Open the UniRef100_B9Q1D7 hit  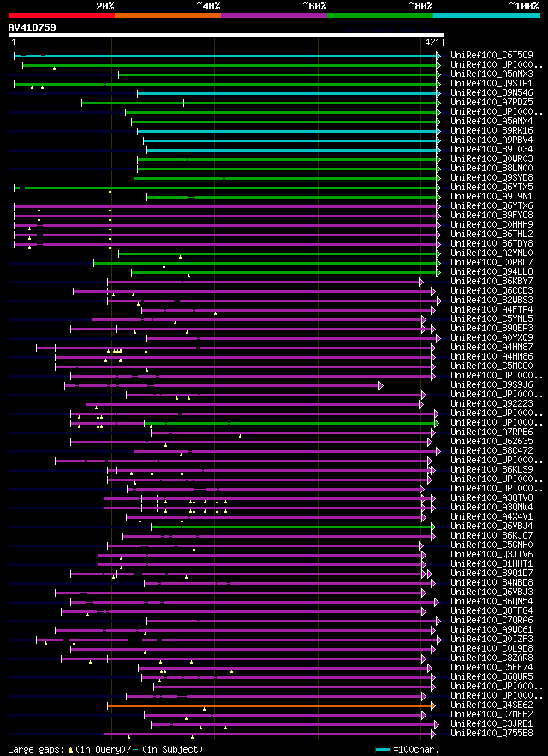click(492, 574)
